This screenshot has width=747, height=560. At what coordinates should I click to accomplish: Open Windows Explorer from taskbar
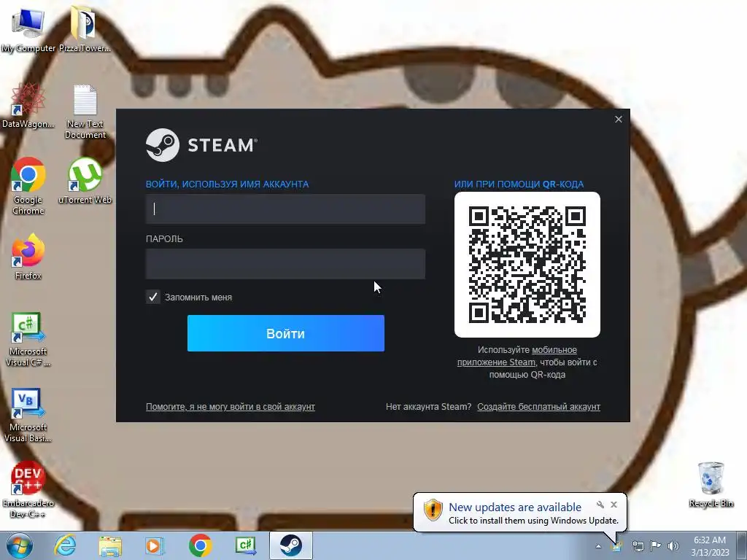(110, 545)
